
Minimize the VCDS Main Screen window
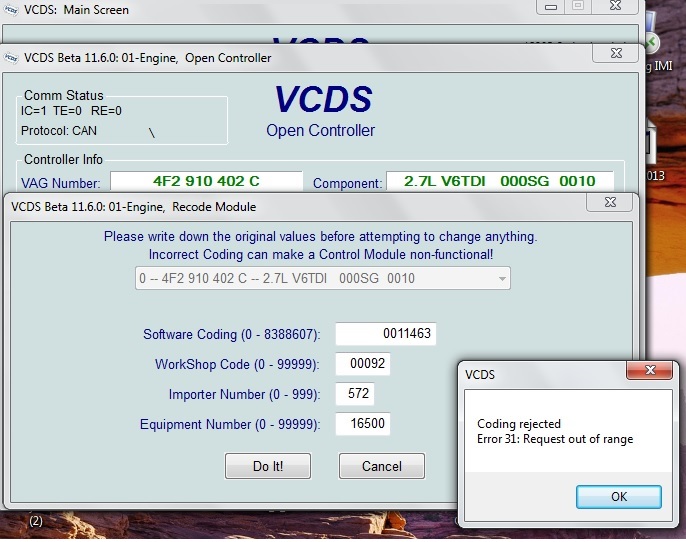(550, 6)
